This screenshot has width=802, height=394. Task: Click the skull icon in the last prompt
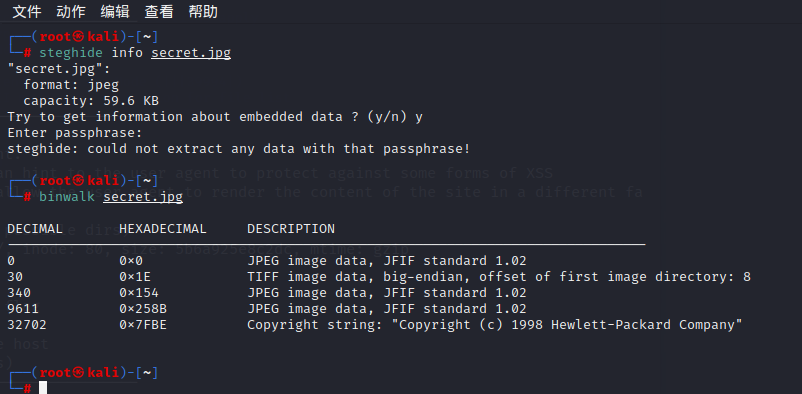[78, 373]
